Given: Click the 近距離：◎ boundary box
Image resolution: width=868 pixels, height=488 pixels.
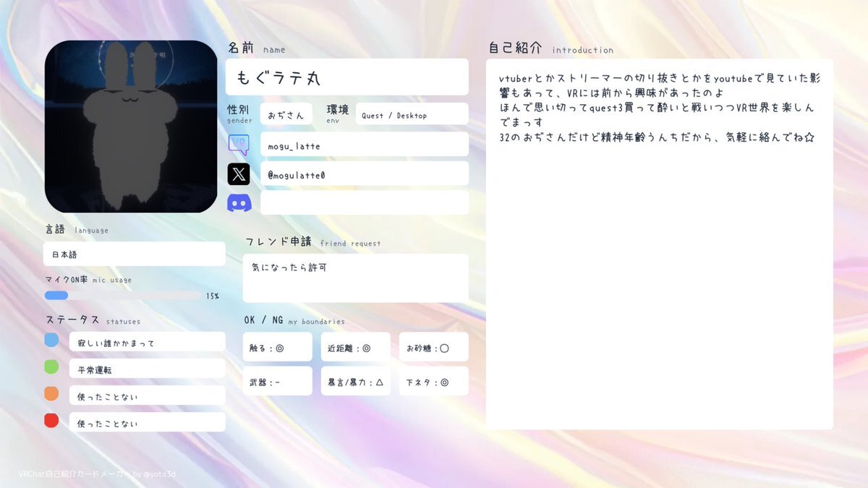Looking at the screenshot, I should [x=356, y=347].
